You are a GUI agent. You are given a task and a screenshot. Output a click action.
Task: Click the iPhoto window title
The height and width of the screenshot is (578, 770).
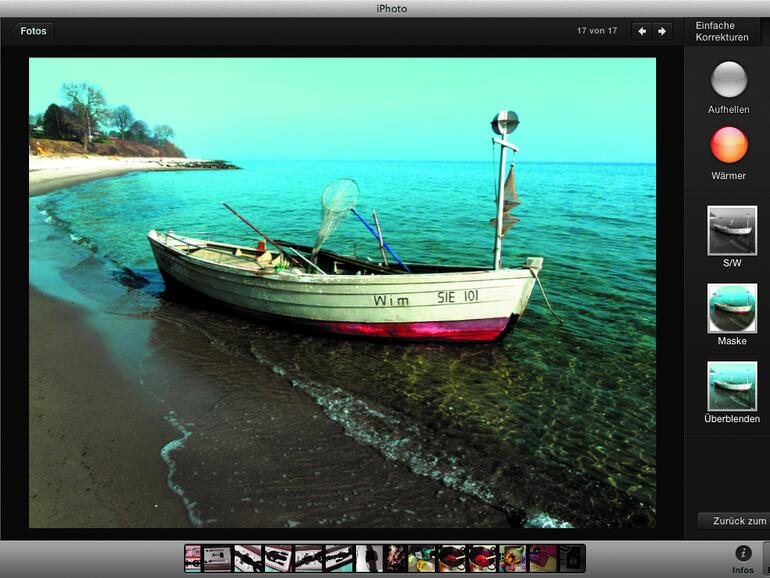pos(391,8)
